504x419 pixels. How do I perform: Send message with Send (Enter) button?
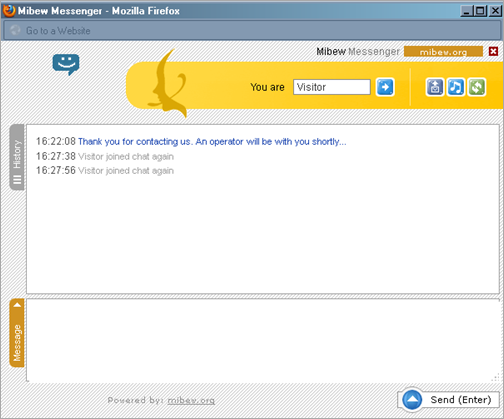(449, 399)
